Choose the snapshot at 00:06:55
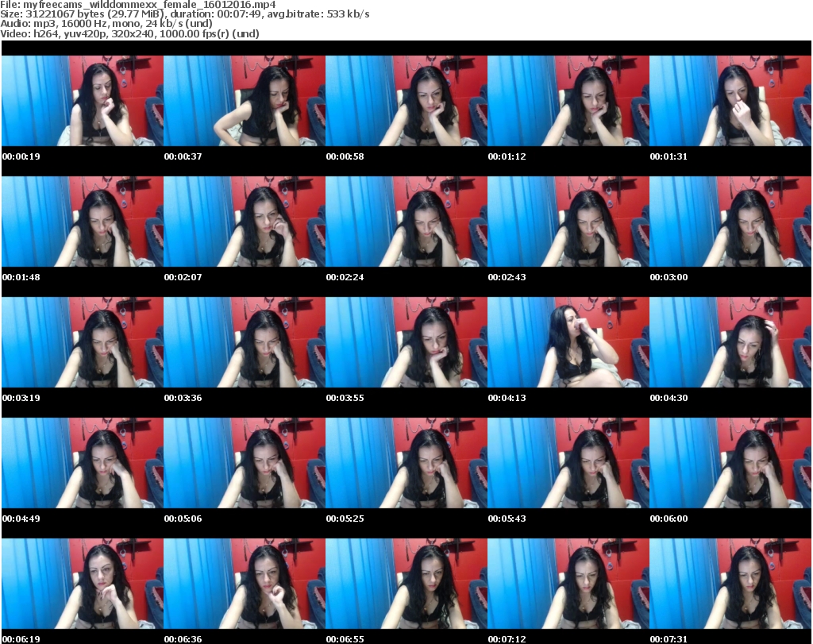This screenshot has height=644, width=813. pos(406,584)
